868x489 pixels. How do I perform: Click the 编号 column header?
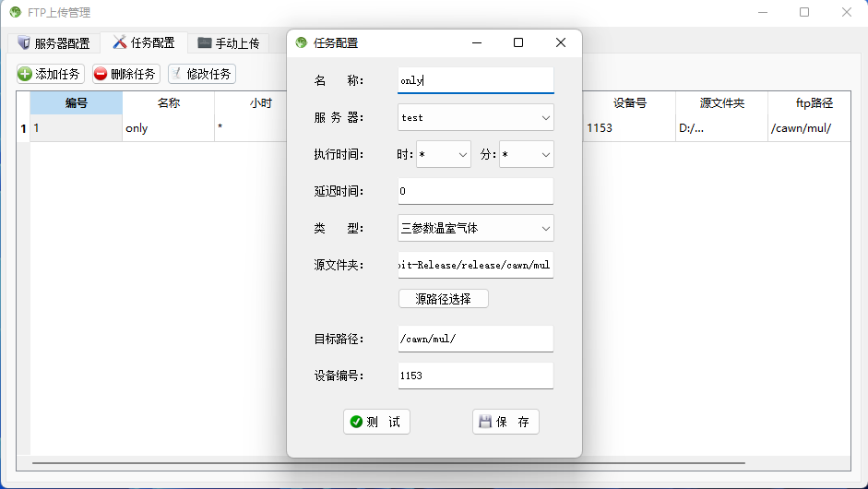coord(77,103)
